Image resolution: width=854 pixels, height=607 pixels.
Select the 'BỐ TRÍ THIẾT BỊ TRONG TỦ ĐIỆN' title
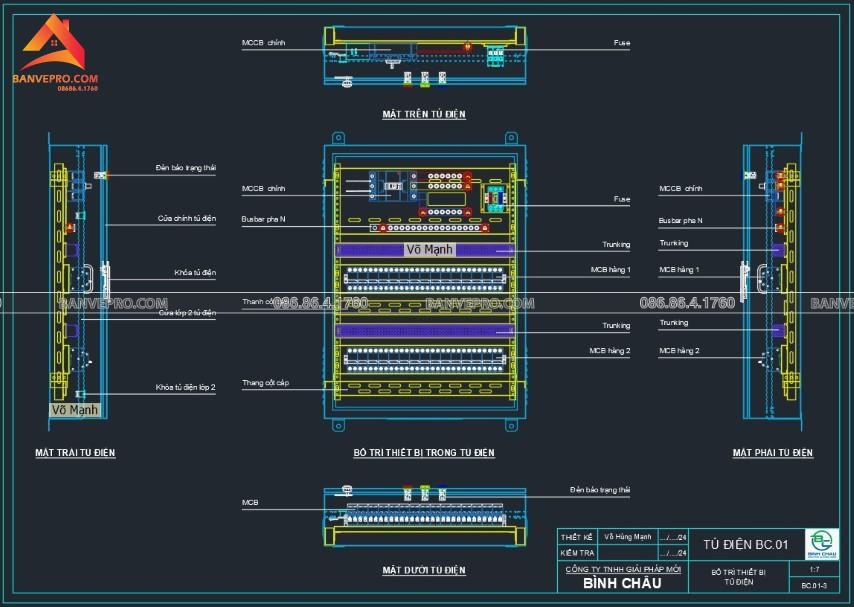[x=424, y=452]
